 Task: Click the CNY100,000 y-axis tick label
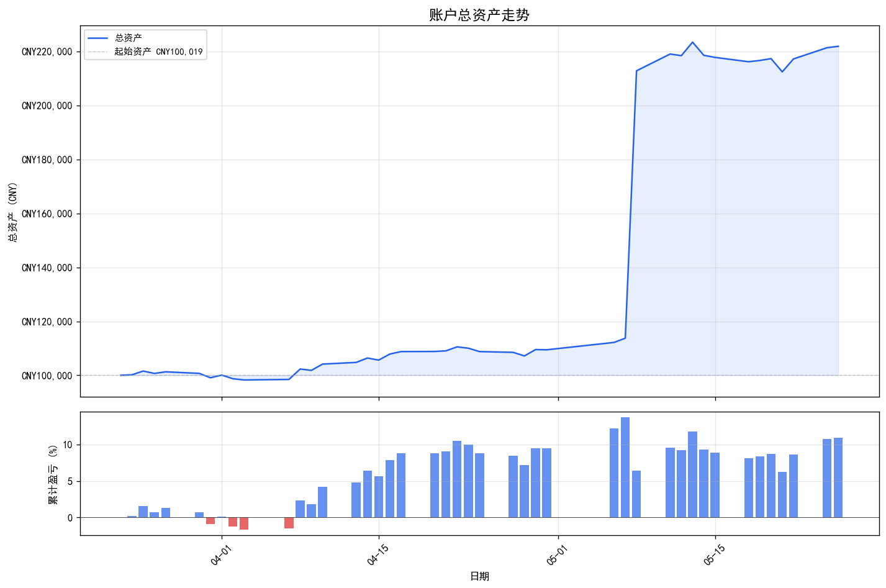(47, 376)
